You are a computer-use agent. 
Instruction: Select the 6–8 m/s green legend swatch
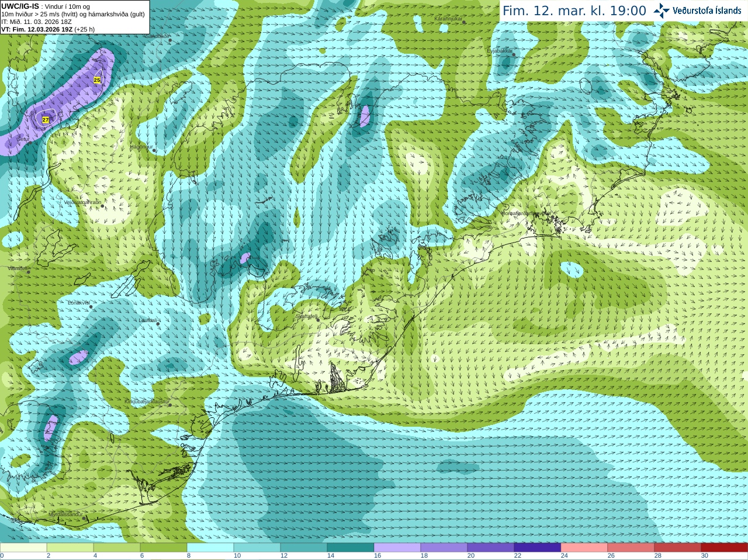[x=164, y=548]
